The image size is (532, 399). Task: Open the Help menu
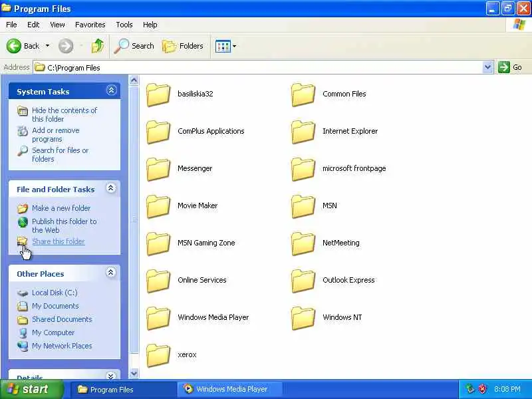click(x=150, y=25)
